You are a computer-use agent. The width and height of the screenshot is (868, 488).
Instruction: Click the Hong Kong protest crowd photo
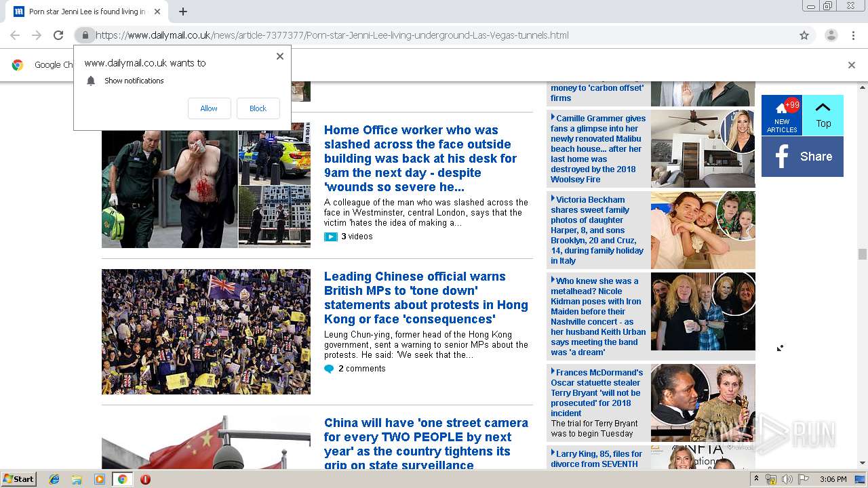pyautogui.click(x=206, y=331)
